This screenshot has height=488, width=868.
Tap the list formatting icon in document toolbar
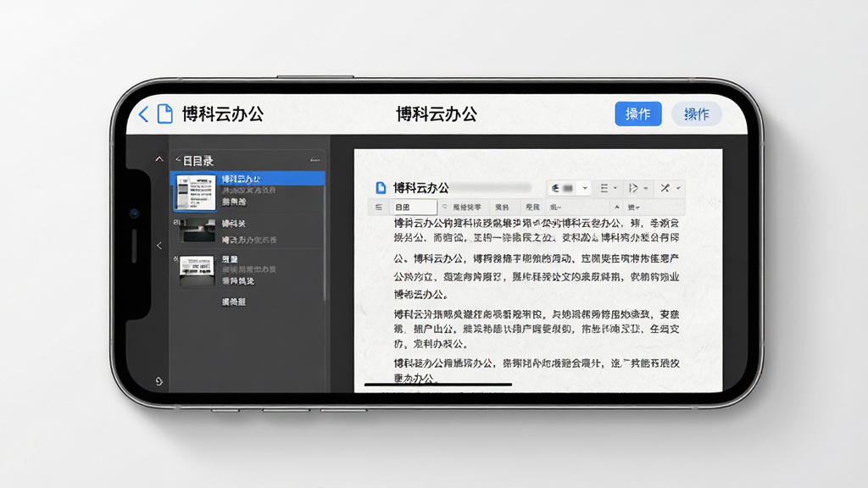click(604, 188)
